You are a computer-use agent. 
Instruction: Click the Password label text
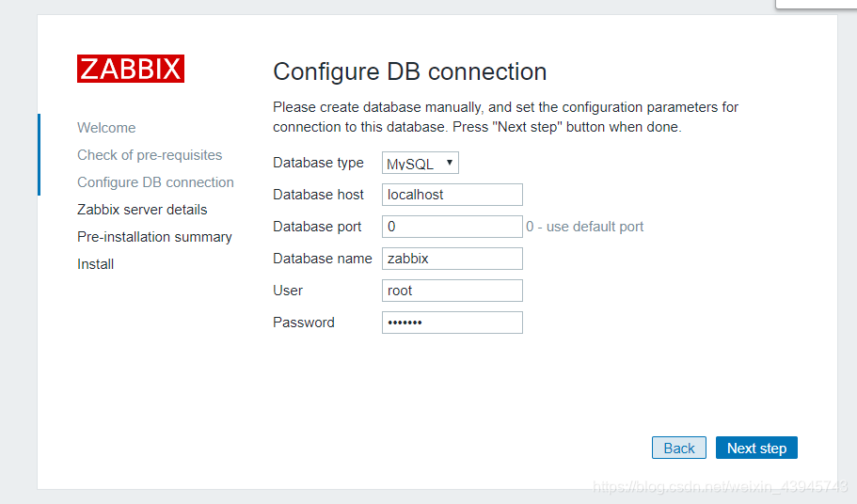tap(303, 323)
